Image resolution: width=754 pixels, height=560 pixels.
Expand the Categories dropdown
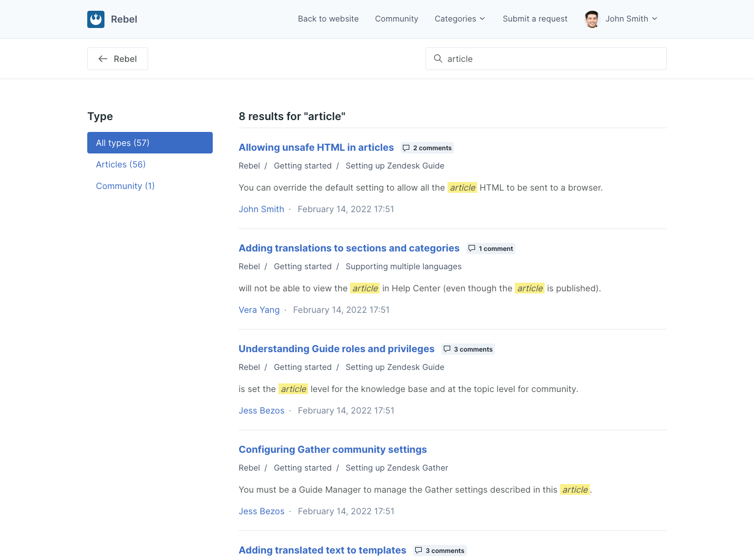tap(459, 19)
